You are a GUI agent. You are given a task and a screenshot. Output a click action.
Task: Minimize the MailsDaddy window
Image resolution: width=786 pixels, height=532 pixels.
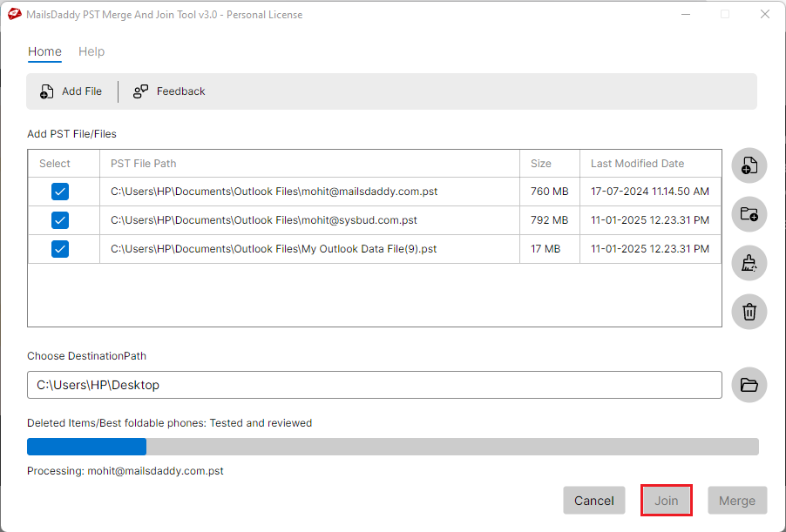[x=686, y=14]
